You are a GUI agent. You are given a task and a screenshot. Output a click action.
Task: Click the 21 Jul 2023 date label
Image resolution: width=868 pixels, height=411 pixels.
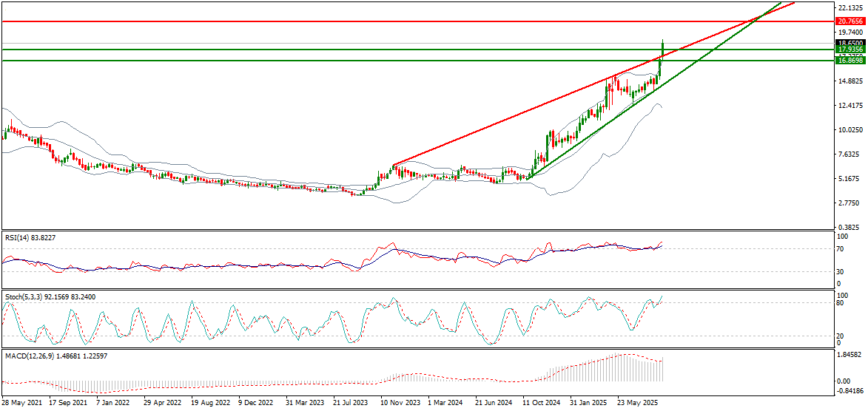(352, 404)
